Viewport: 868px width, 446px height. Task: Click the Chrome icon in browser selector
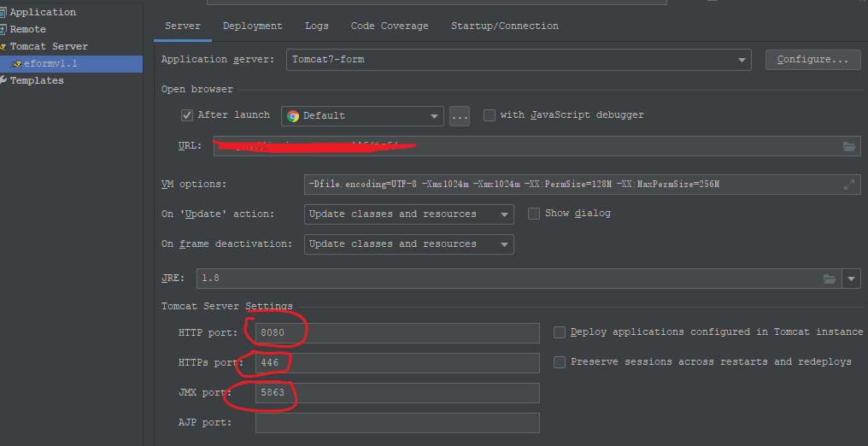(x=293, y=116)
